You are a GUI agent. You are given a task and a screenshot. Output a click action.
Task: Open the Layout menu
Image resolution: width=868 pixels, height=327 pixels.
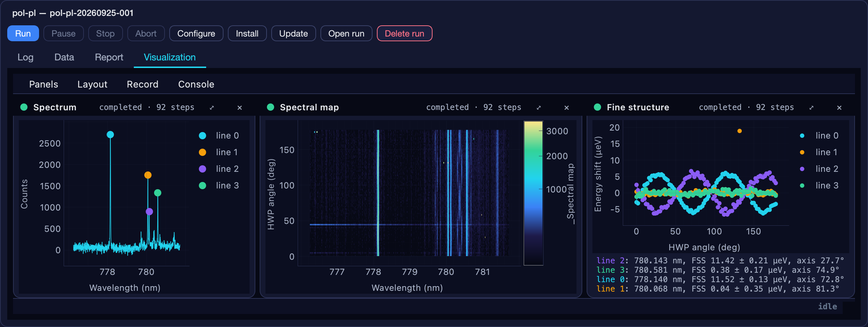[x=92, y=84]
